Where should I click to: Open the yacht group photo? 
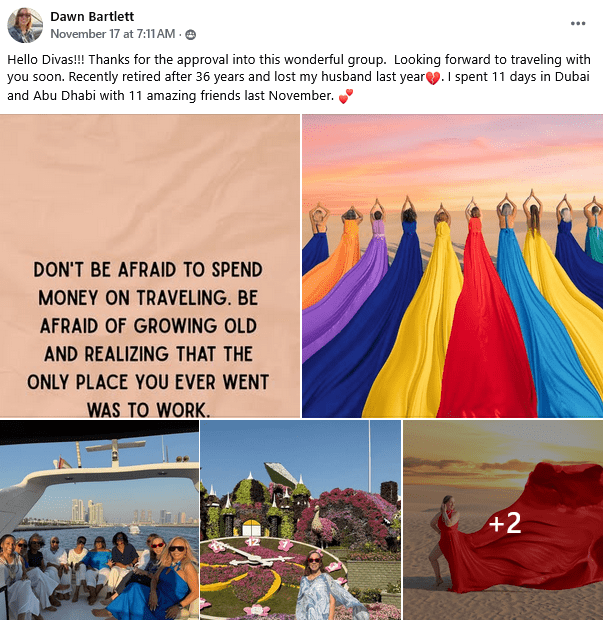pos(99,520)
